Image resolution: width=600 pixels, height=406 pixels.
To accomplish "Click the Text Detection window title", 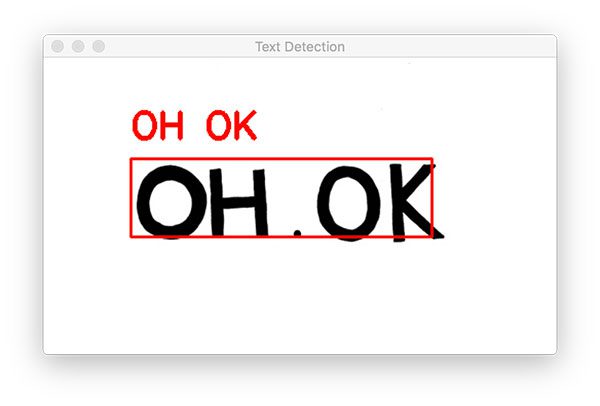I will pyautogui.click(x=300, y=47).
